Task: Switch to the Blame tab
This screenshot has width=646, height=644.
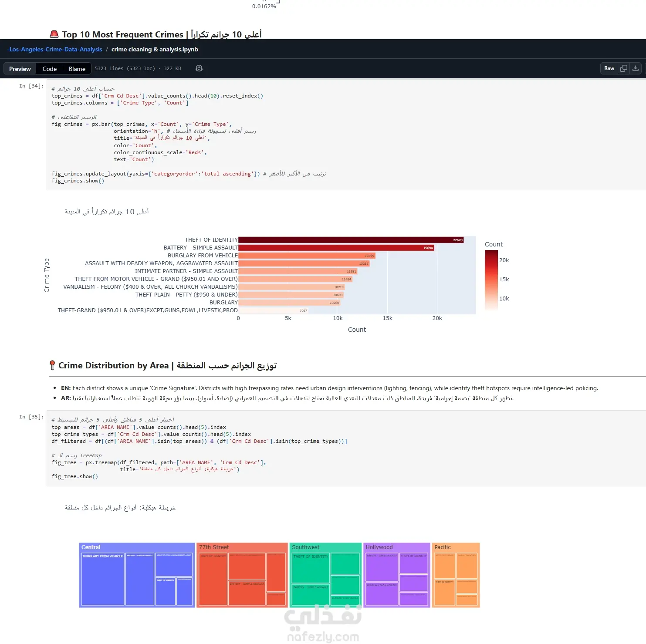Action: pos(77,69)
